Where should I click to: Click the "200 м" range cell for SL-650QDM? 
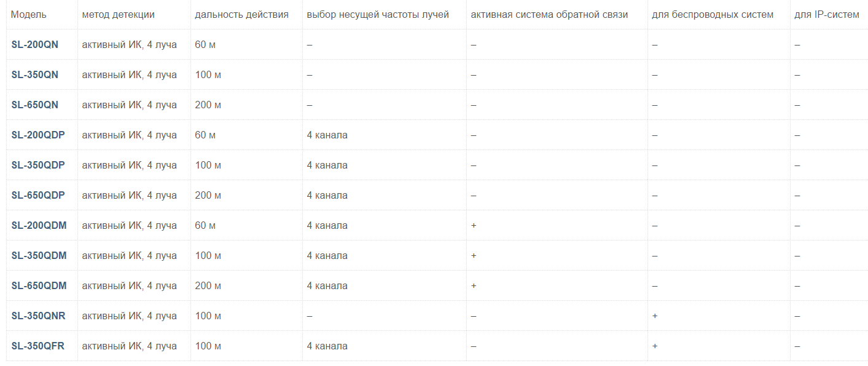(x=208, y=285)
